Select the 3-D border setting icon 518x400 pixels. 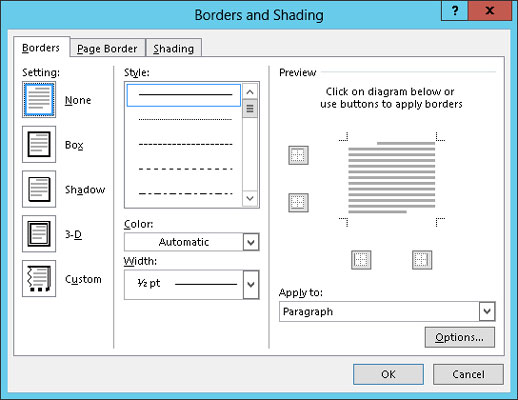[39, 234]
